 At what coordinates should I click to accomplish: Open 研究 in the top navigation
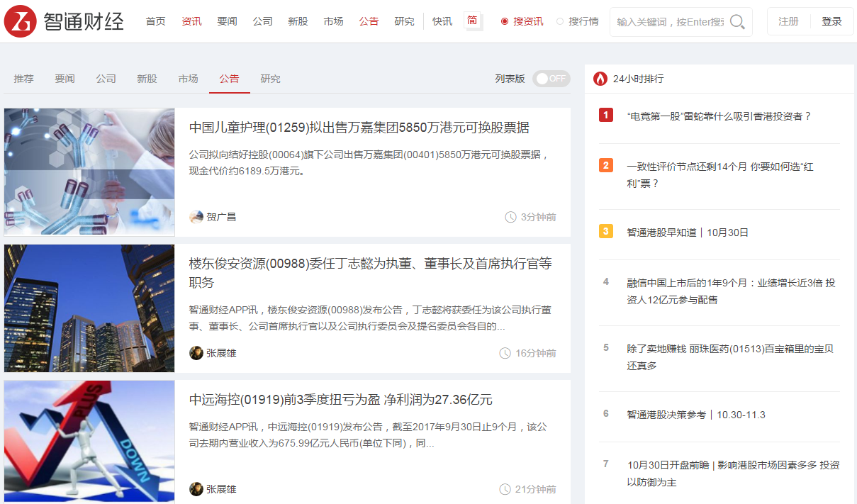pyautogui.click(x=404, y=21)
